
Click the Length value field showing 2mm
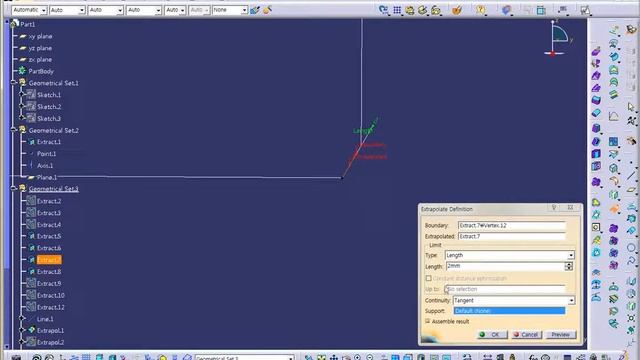pyautogui.click(x=505, y=266)
